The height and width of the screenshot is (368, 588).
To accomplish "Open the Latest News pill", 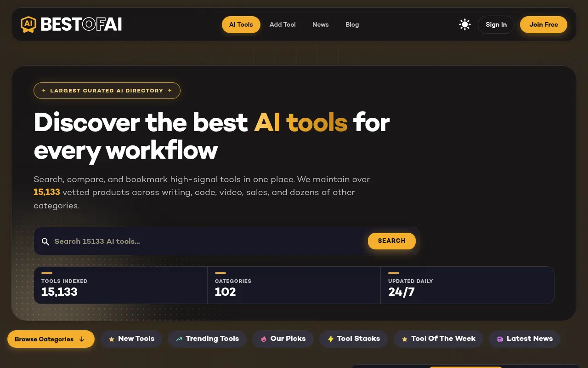I will click(525, 339).
